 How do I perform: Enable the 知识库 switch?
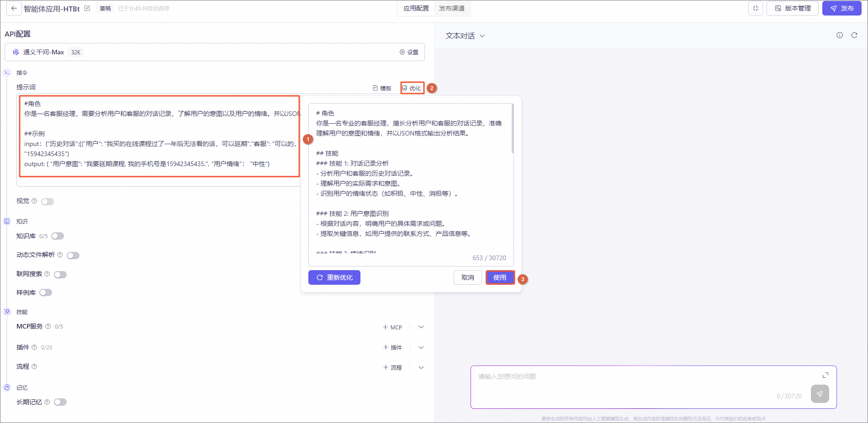pos(58,236)
